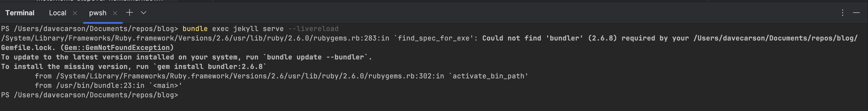
Task: Click the 'bundler' (2.6.8) version text
Action: click(581, 38)
